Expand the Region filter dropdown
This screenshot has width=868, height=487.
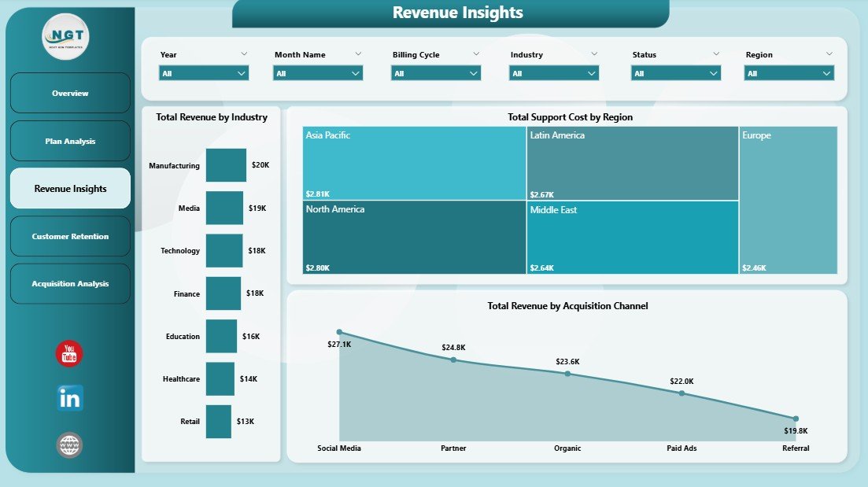(789, 72)
